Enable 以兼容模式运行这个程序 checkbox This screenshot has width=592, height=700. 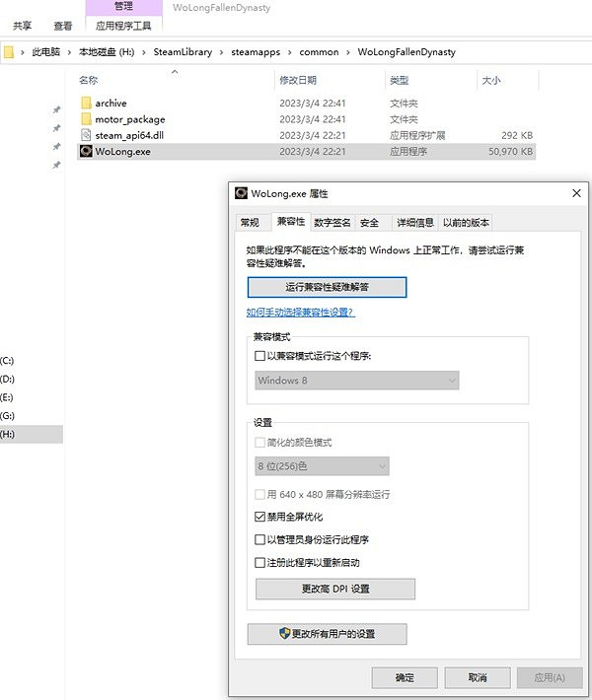point(259,356)
